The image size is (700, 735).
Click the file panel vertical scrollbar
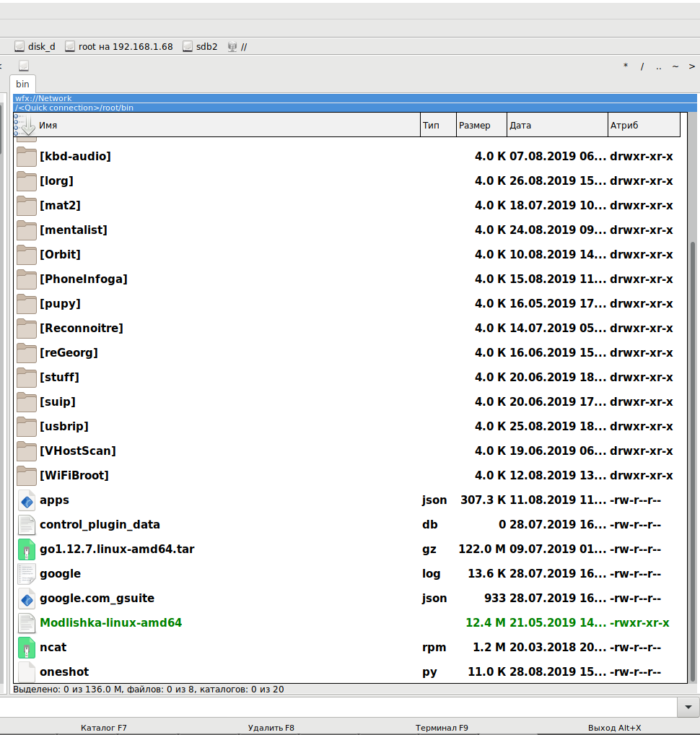[694, 433]
